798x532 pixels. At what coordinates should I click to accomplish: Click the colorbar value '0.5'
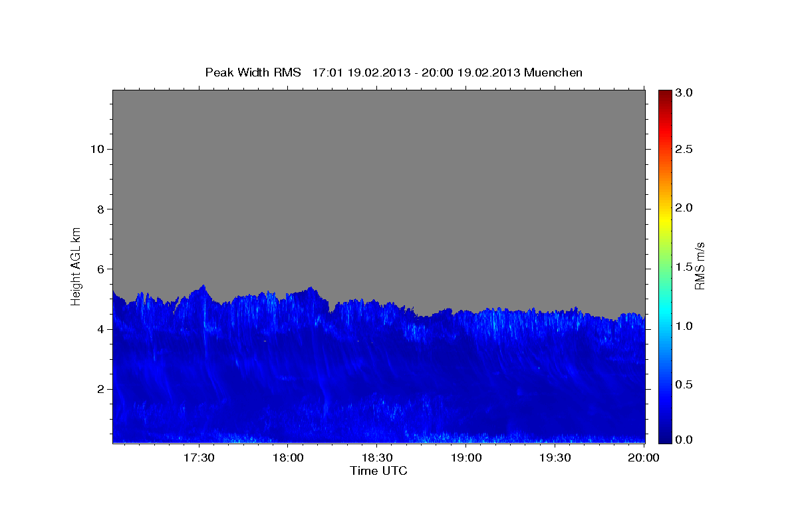[x=684, y=384]
